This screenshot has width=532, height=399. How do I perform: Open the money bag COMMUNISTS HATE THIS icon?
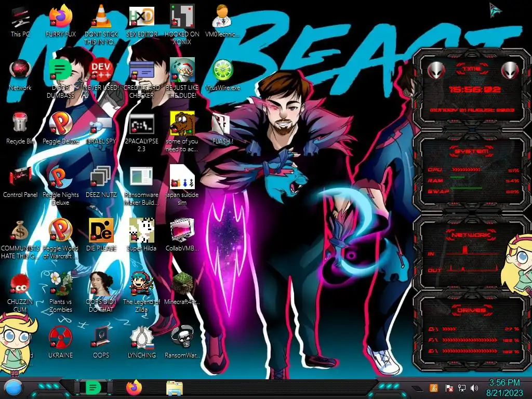pos(20,240)
